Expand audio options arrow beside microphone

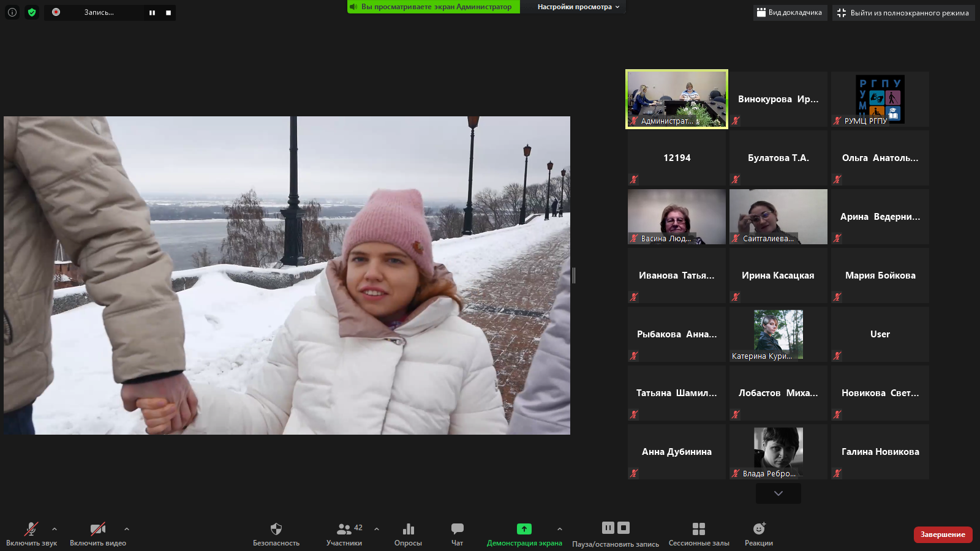tap(55, 529)
